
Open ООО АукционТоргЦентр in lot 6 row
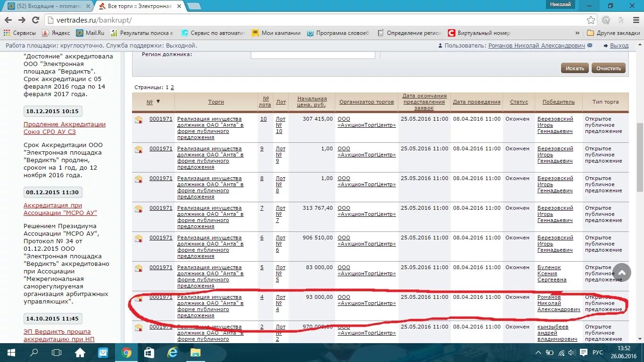click(367, 241)
